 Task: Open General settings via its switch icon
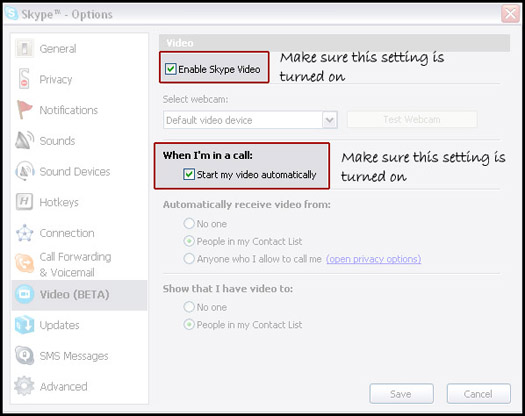tap(24, 49)
